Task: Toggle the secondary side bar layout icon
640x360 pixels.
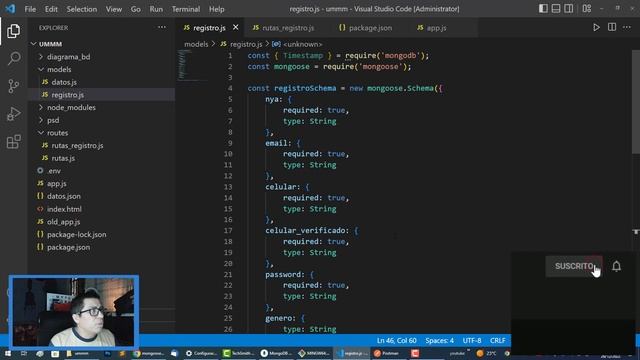Action: coord(569,9)
